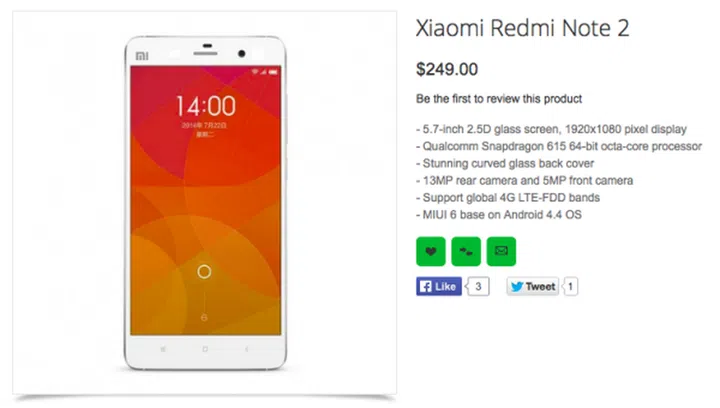The image size is (720, 408).
Task: Click the 5.7-inch glass screen spec line
Action: (x=551, y=129)
